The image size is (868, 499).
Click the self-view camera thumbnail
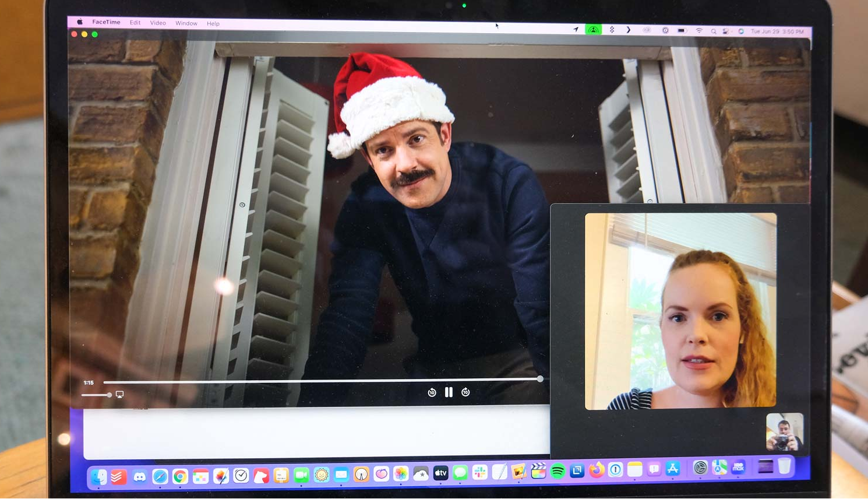[x=785, y=432]
